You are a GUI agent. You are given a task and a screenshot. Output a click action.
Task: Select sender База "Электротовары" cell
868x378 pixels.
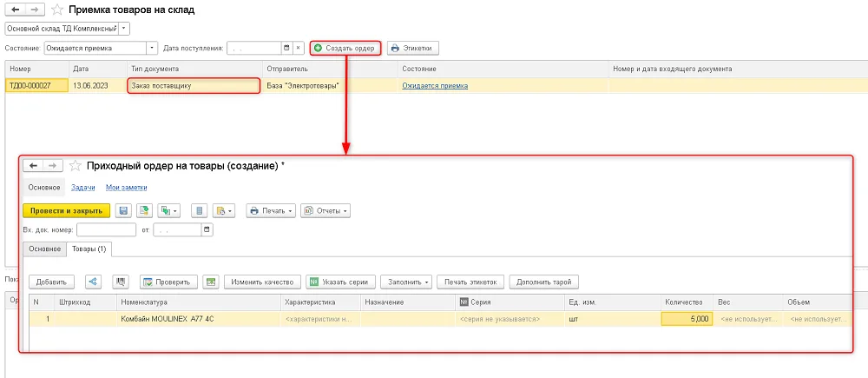click(330, 85)
